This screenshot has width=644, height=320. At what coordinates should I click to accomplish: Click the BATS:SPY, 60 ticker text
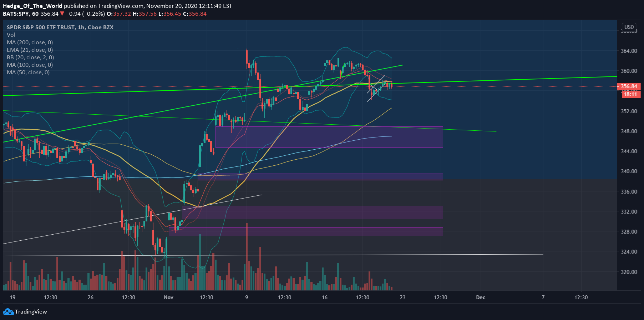coord(21,14)
